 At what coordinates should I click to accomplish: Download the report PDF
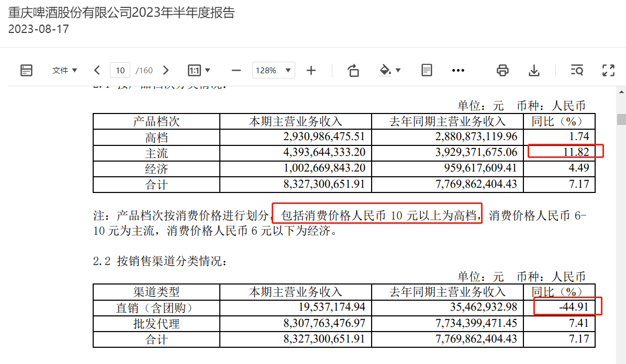(534, 70)
